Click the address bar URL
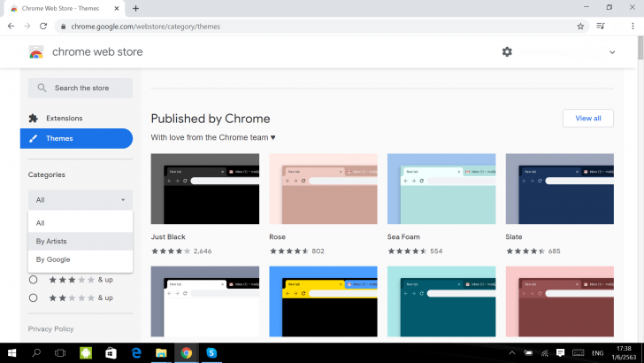This screenshot has width=644, height=363. coord(145,27)
